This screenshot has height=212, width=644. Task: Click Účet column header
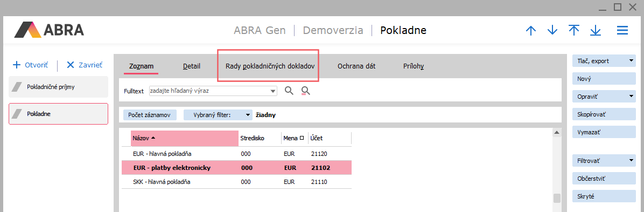click(330, 138)
